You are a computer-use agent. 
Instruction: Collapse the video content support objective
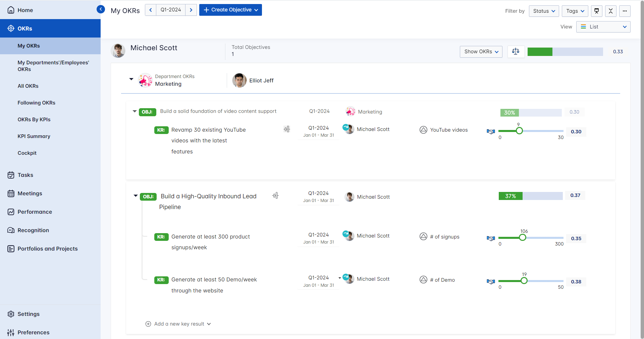(135, 111)
